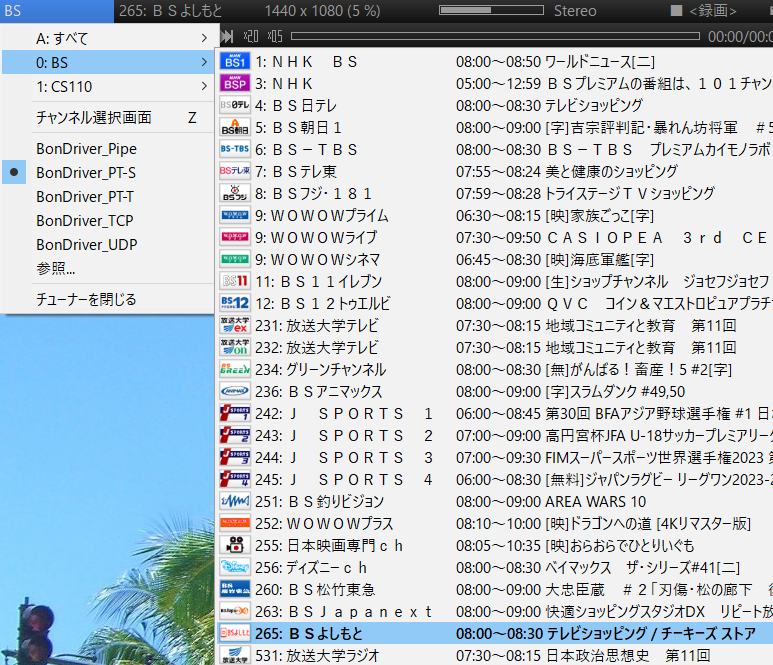The image size is (773, 665).
Task: Click BS釣りビジョン logo icon
Action: pos(235,501)
